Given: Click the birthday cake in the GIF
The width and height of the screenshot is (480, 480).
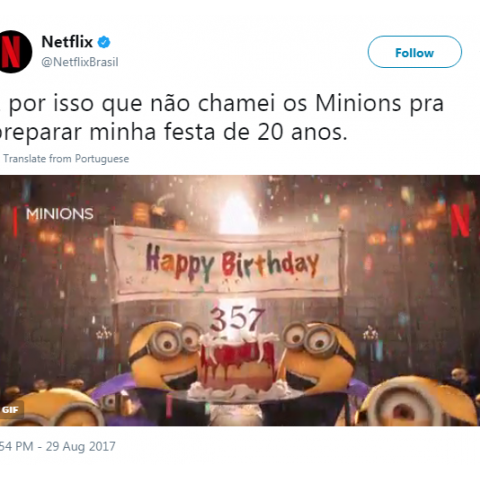Looking at the screenshot, I should pos(237,363).
